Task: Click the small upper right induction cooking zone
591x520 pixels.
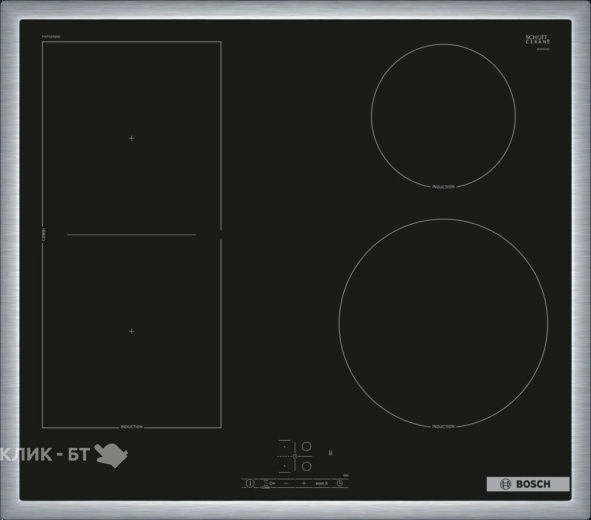Action: point(443,116)
